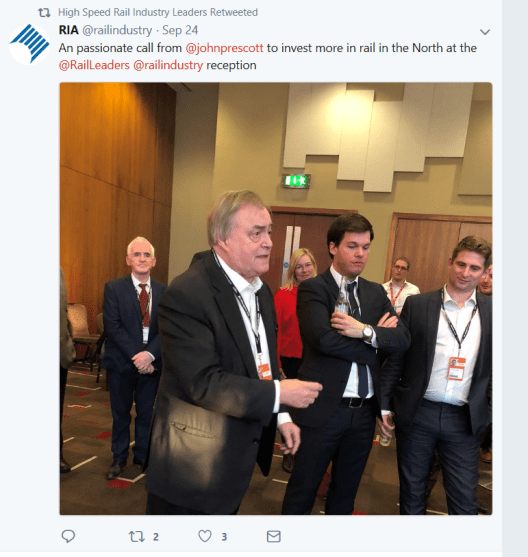Click the retweet count number 2
The height and width of the screenshot is (557, 528).
tap(156, 537)
